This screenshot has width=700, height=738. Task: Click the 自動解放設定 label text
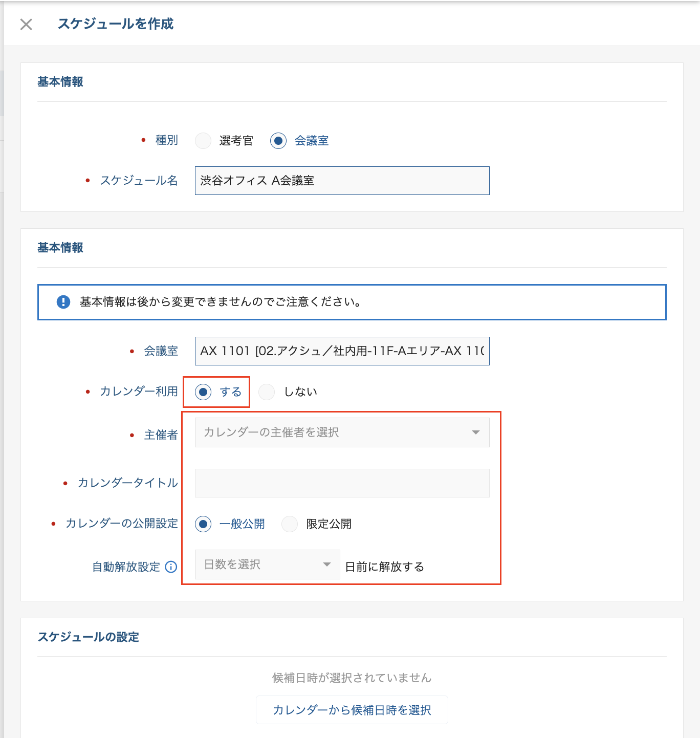point(126,567)
